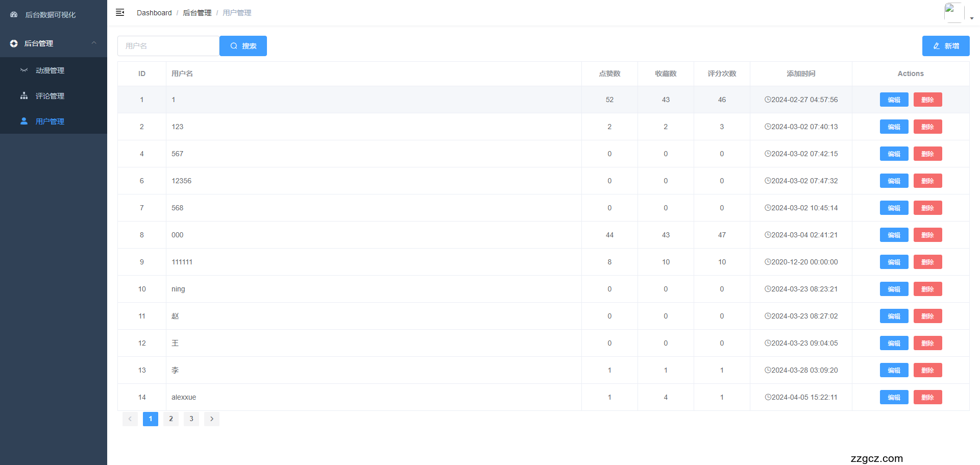Image resolution: width=980 pixels, height=465 pixels.
Task: Click 编辑 for user alexxue
Action: pyautogui.click(x=894, y=397)
